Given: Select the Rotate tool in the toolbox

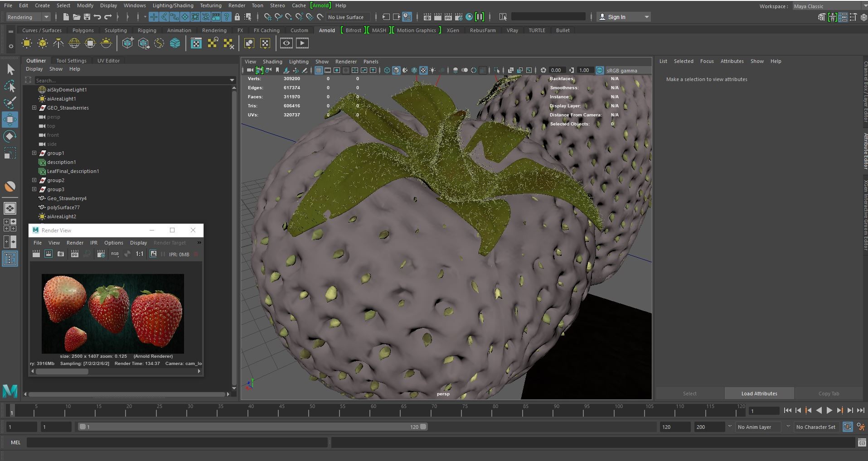Looking at the screenshot, I should (10, 136).
